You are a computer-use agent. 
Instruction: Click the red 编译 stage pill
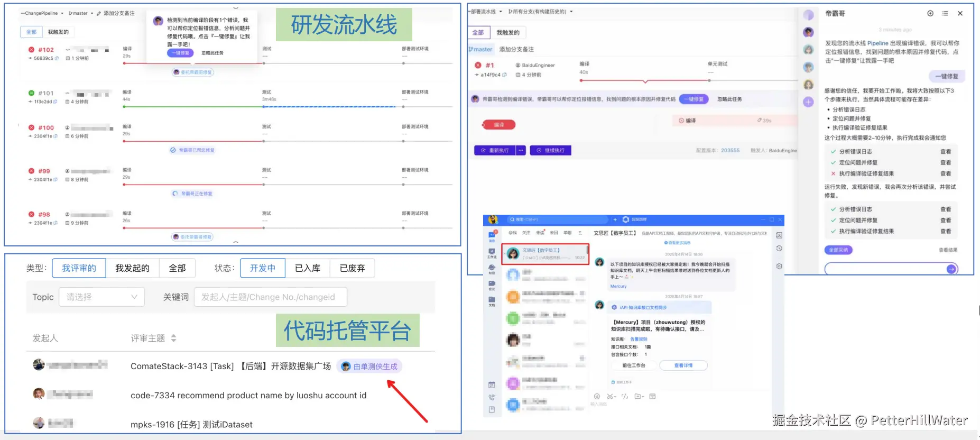click(x=498, y=125)
